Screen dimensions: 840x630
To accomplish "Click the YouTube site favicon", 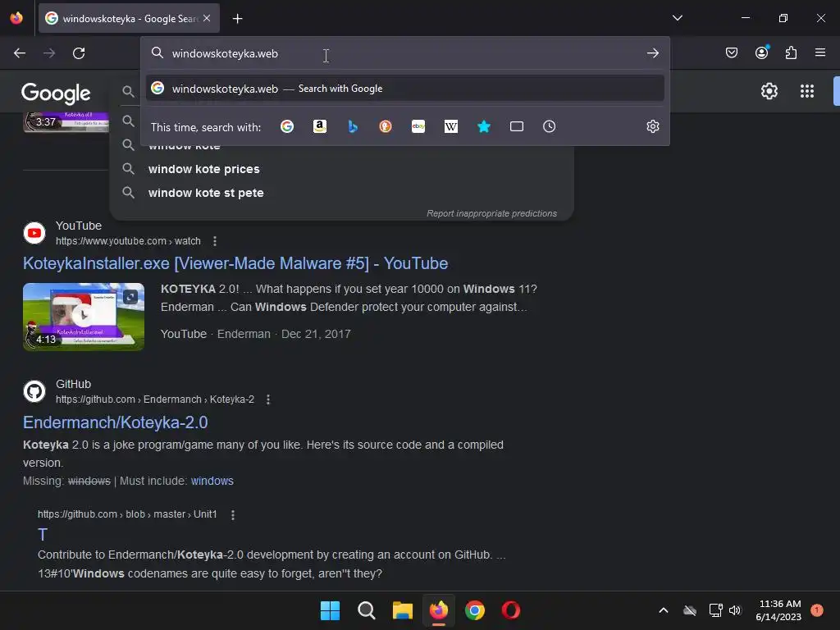I will (34, 233).
